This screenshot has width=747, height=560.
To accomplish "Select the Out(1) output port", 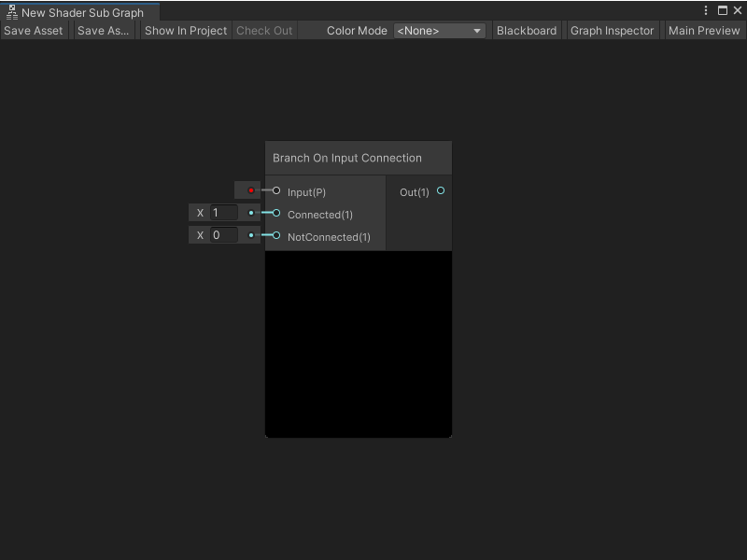I will coord(439,190).
